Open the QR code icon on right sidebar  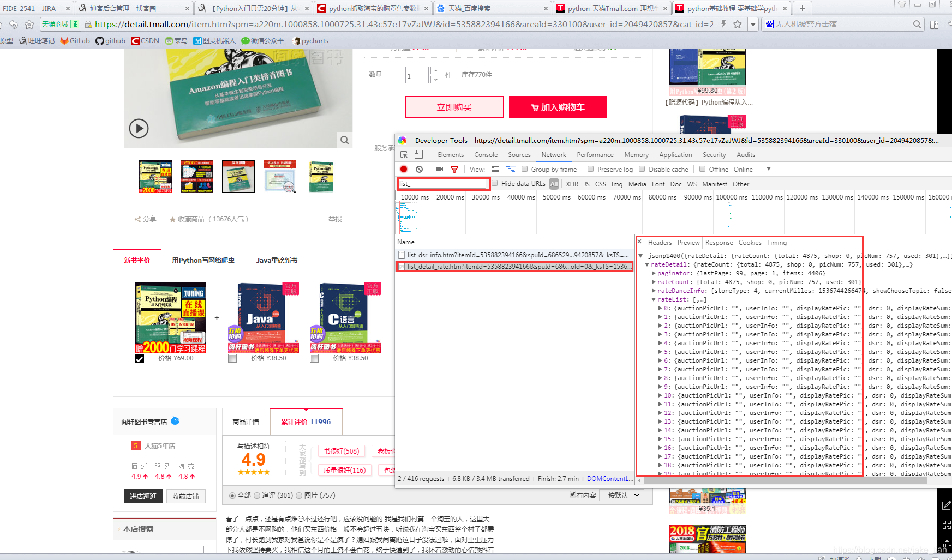(x=946, y=525)
